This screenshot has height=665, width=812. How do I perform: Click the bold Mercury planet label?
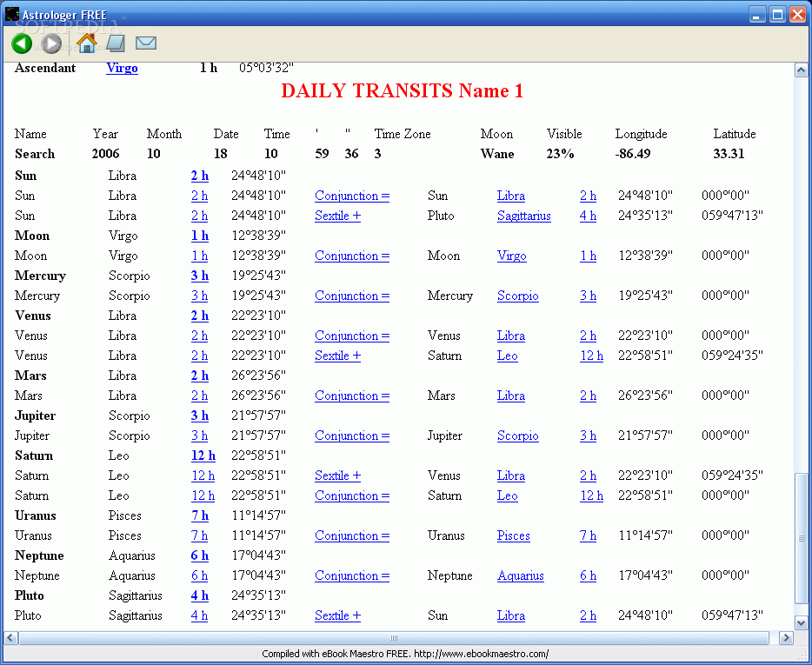click(x=40, y=276)
